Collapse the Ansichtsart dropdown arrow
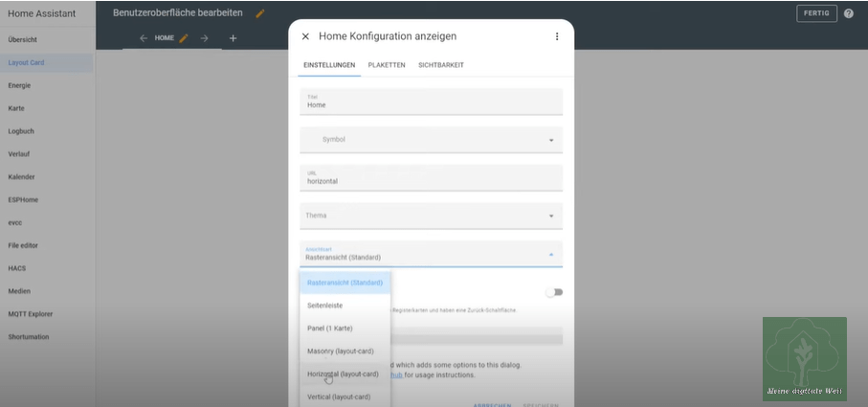This screenshot has width=868, height=407. (x=551, y=254)
